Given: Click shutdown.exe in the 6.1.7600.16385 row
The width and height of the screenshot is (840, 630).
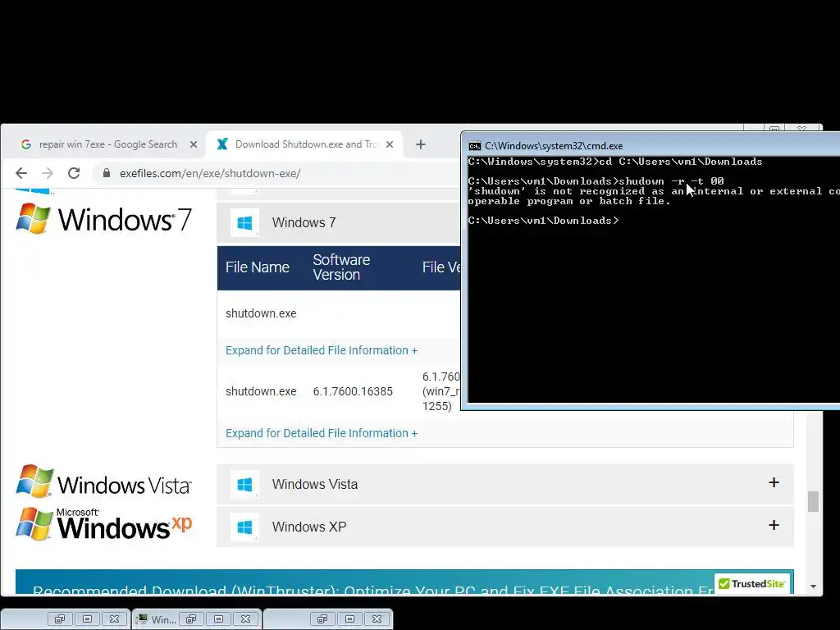Looking at the screenshot, I should 261,391.
